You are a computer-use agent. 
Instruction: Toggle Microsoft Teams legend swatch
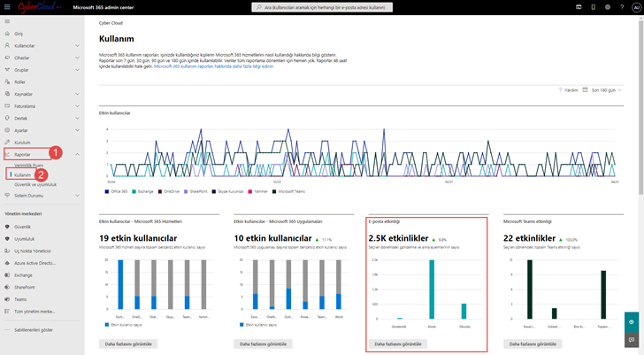coord(274,191)
